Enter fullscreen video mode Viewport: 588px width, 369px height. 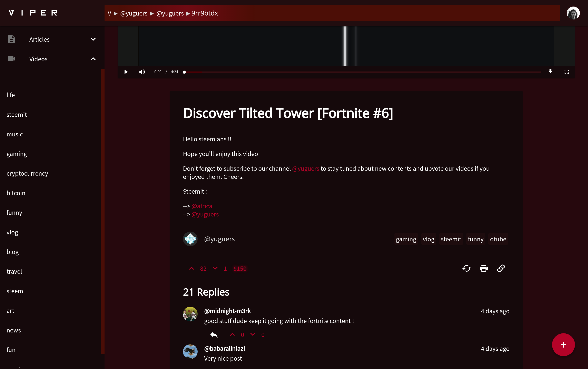tap(567, 72)
